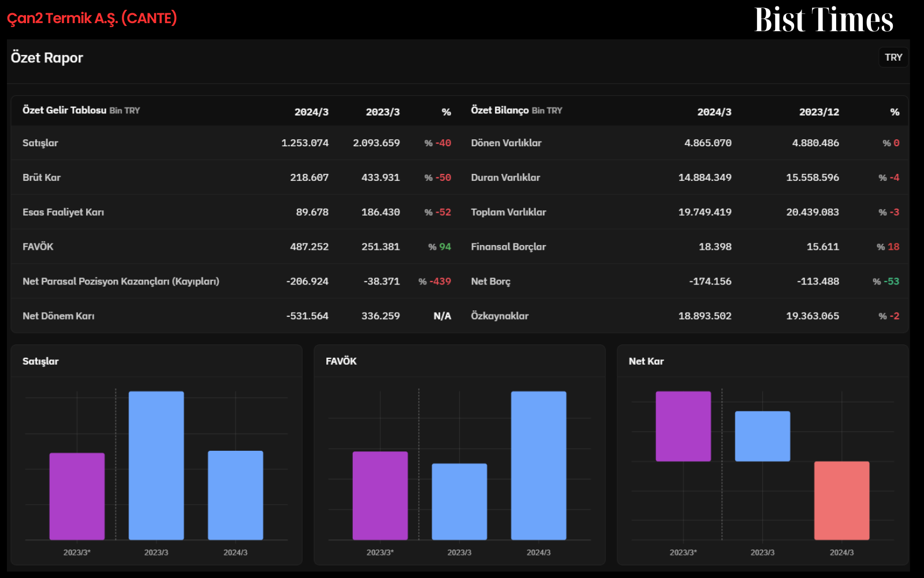Click the Finansal Borçlar row label

508,247
